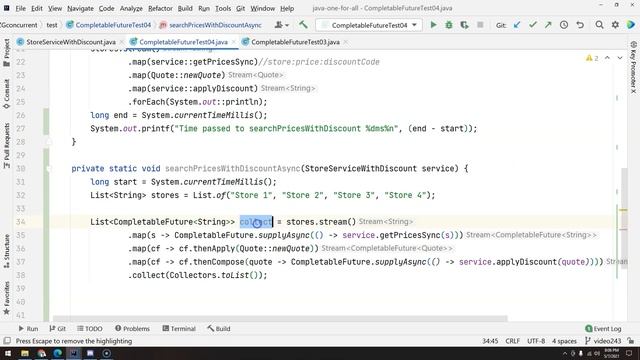This screenshot has height=360, width=640.
Task: Open the Navigate menu
Action: point(80,8)
